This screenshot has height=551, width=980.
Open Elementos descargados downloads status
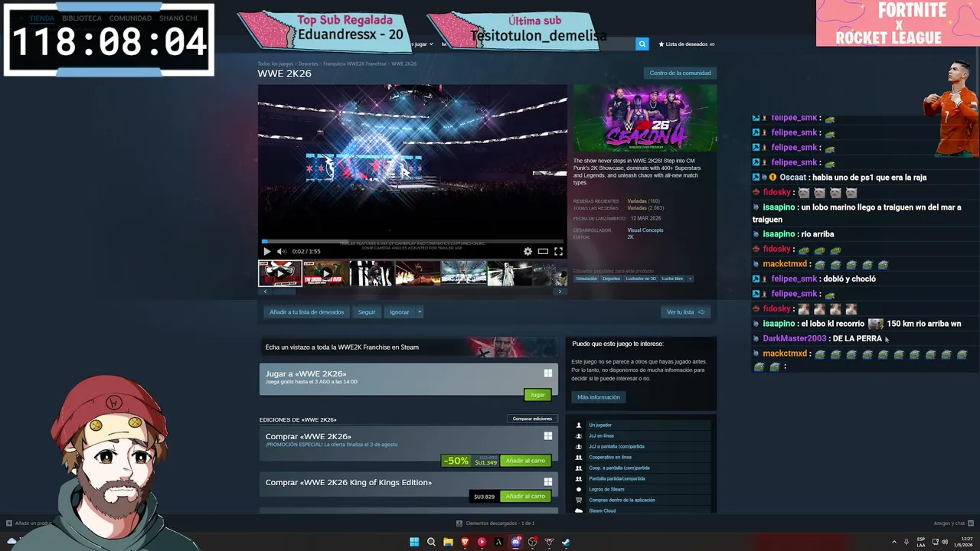pos(495,523)
